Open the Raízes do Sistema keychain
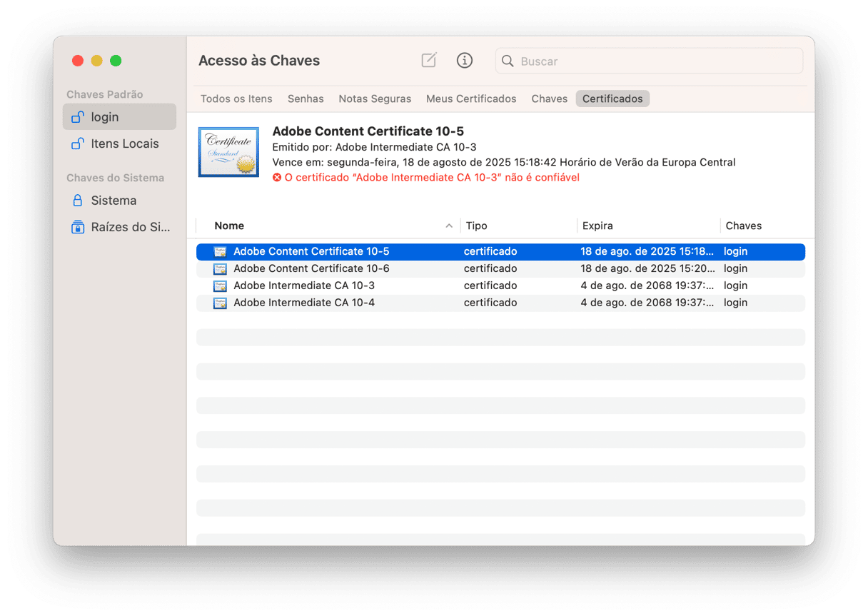The width and height of the screenshot is (868, 616). (x=119, y=227)
